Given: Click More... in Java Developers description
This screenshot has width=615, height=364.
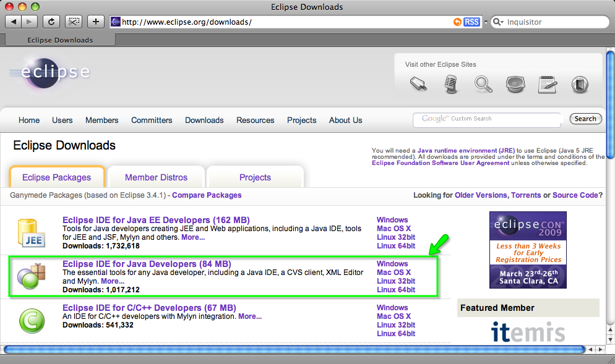Looking at the screenshot, I should (x=113, y=281).
